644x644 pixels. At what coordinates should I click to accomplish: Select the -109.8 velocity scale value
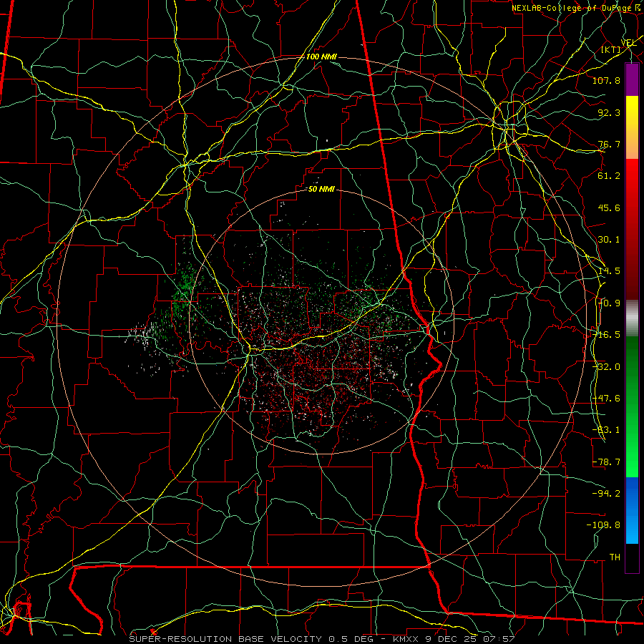click(x=604, y=525)
